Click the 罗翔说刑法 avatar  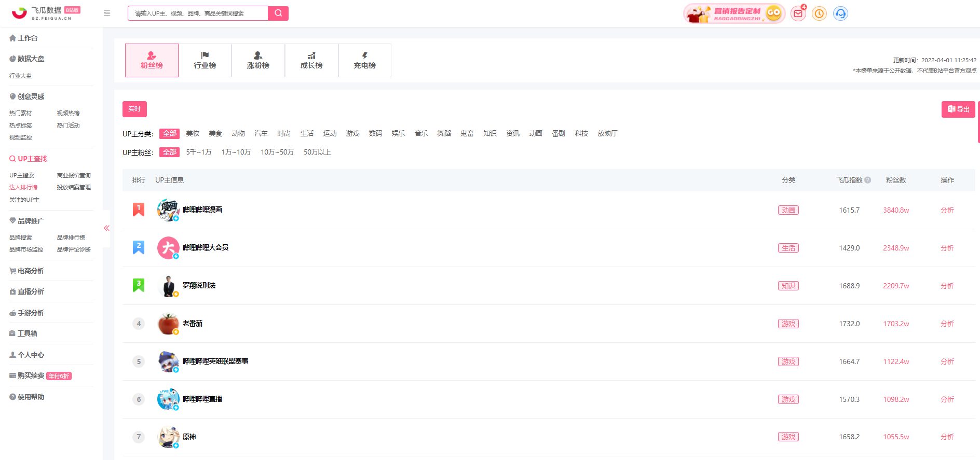[168, 285]
